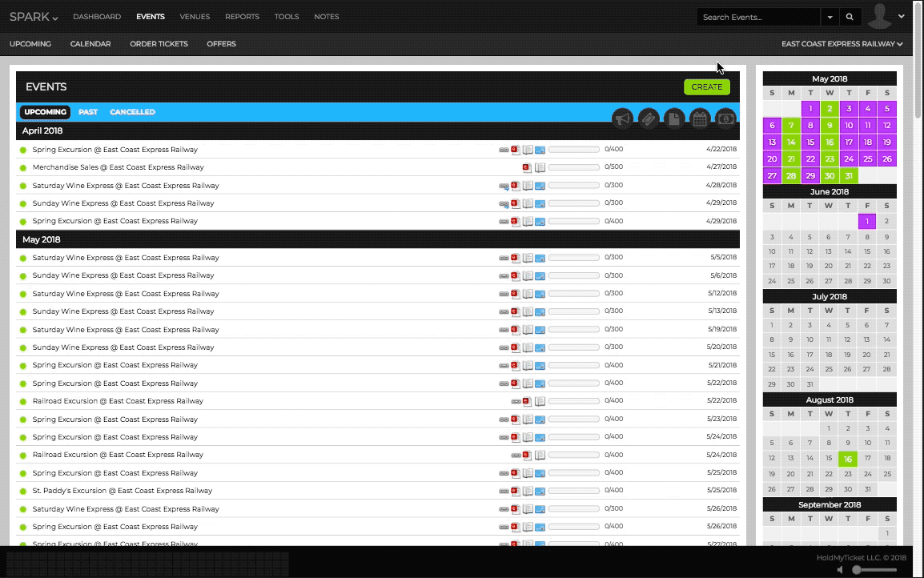This screenshot has height=578, width=924.
Task: Select the Upcoming pill tab in Events panel
Action: [x=46, y=112]
